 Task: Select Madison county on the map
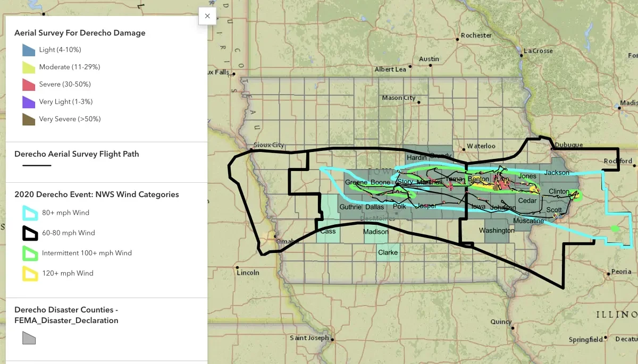click(x=375, y=232)
